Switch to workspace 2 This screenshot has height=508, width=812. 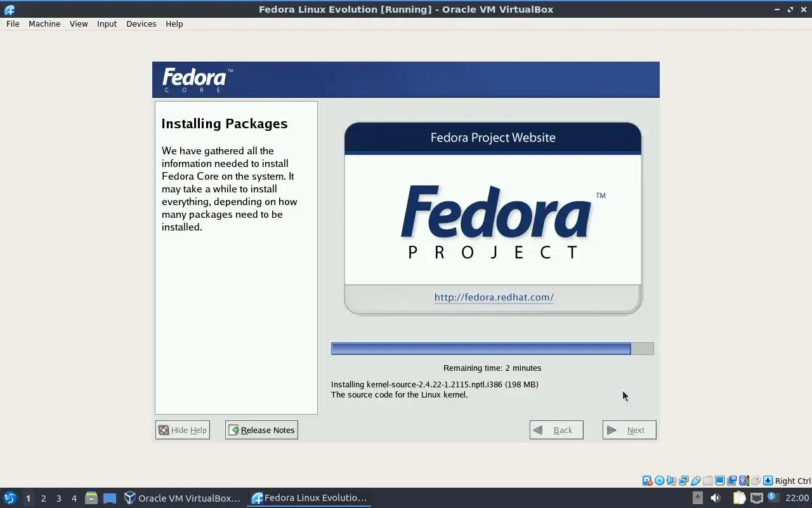pyautogui.click(x=43, y=498)
